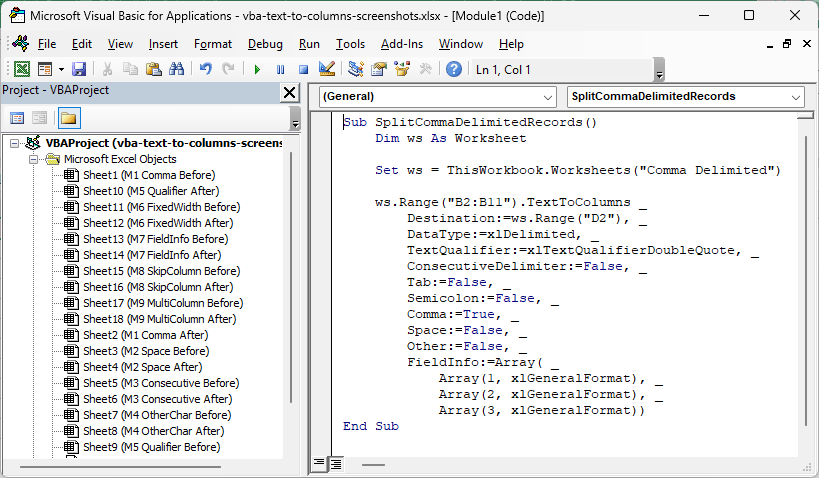Toggle Folders view in Project panel
Image resolution: width=819 pixels, height=478 pixels.
click(x=69, y=118)
